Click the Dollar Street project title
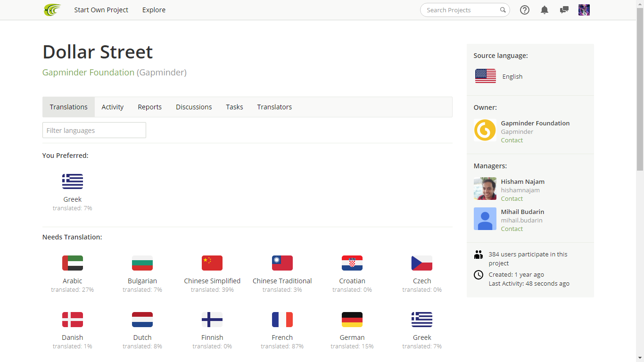This screenshot has width=644, height=362. click(x=98, y=52)
